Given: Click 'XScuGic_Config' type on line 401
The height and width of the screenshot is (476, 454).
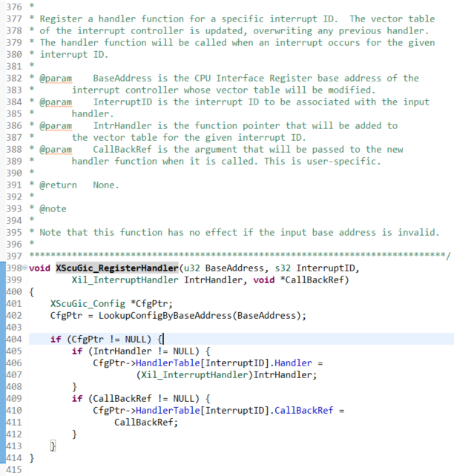Looking at the screenshot, I should [x=88, y=303].
